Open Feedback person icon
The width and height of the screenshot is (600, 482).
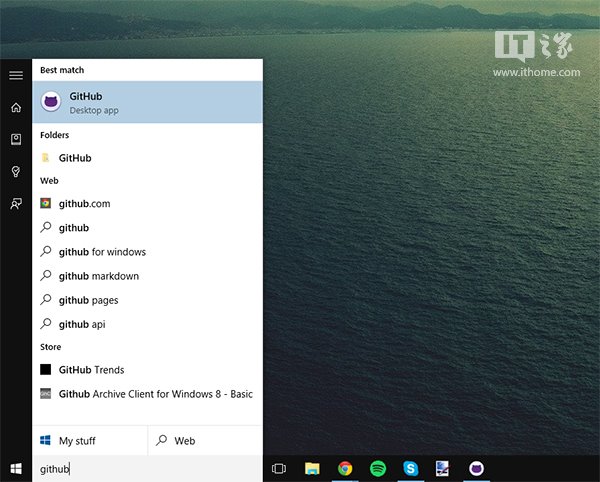point(16,204)
